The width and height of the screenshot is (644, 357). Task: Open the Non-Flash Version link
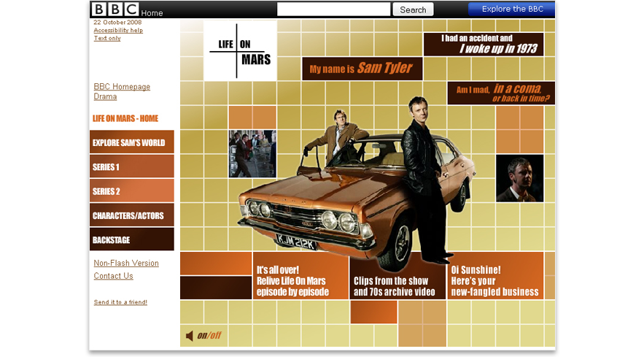click(x=126, y=264)
